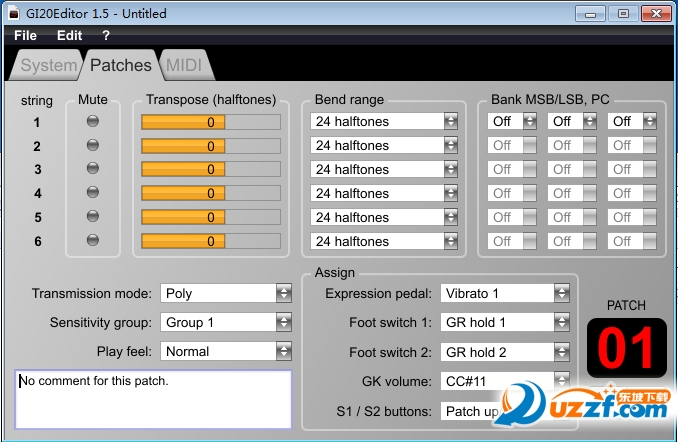Mute string 1
Image resolution: width=678 pixels, height=442 pixels.
[x=93, y=121]
